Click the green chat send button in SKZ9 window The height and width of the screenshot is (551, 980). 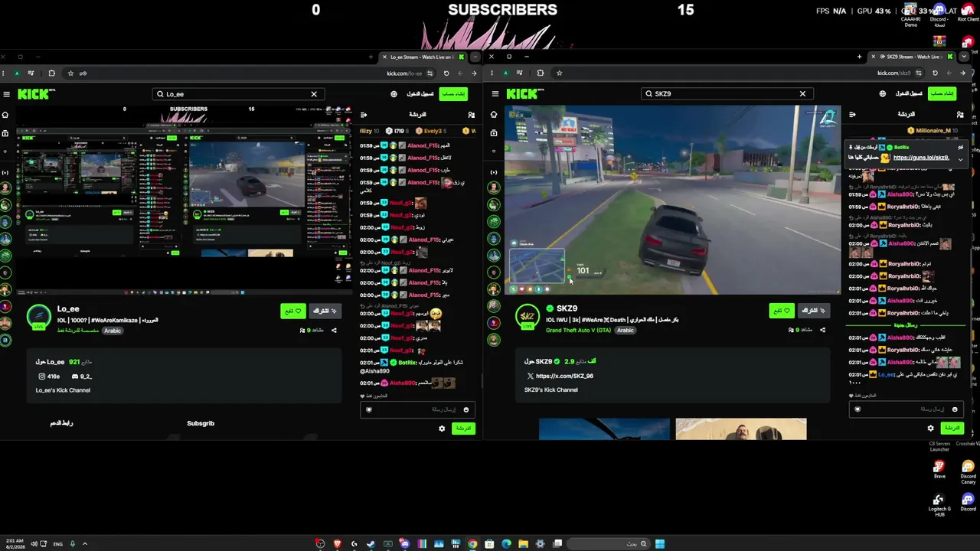[952, 429]
